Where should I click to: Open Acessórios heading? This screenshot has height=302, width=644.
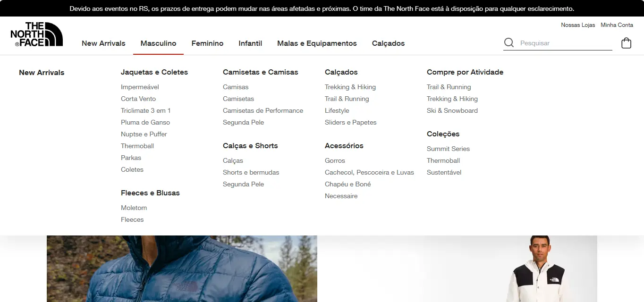[x=344, y=146]
